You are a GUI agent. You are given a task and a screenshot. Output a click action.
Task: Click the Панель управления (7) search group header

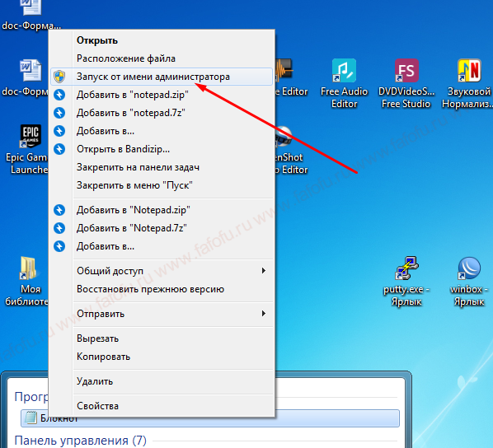[x=81, y=441]
